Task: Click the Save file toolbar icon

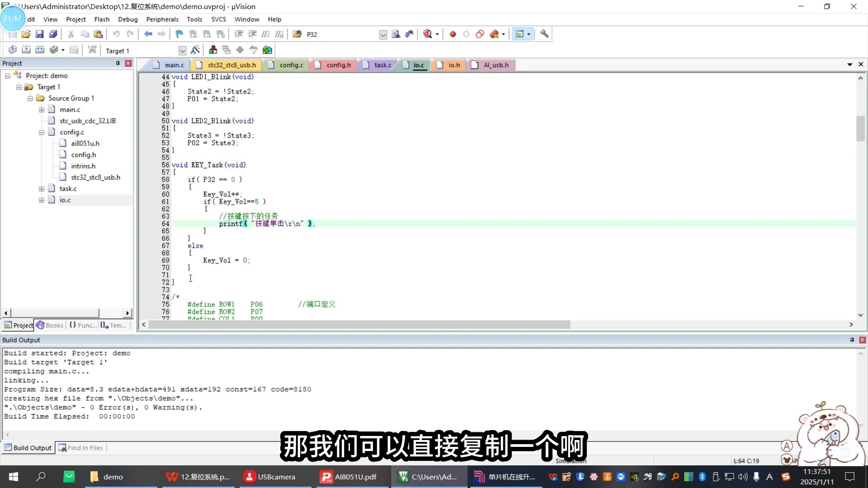Action: pyautogui.click(x=40, y=34)
